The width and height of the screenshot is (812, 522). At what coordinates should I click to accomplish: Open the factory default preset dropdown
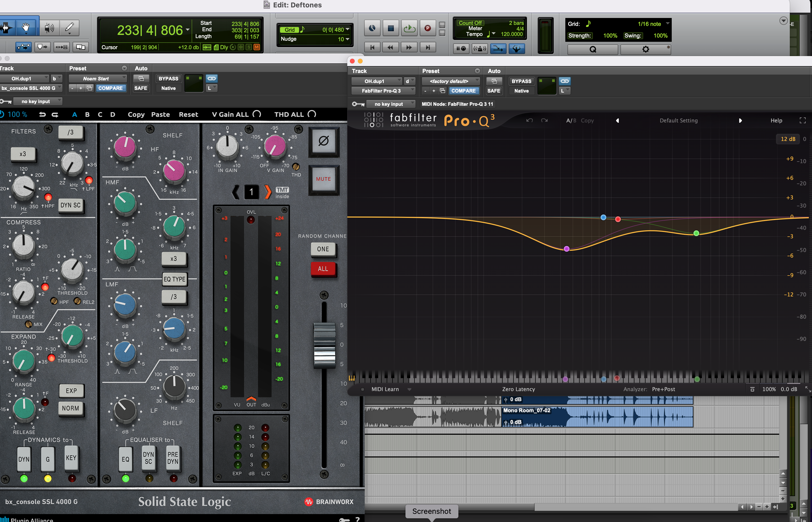pyautogui.click(x=451, y=81)
